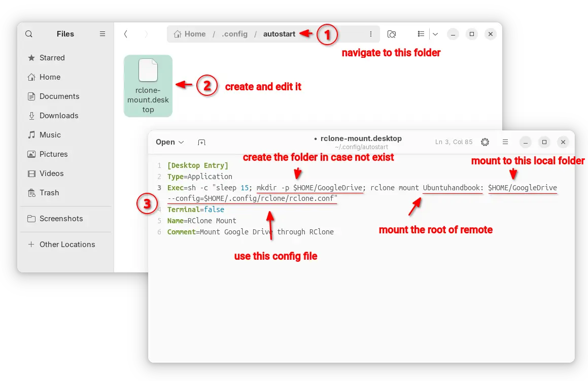Click the search folder icon beside path bar
The height and width of the screenshot is (381, 588).
coord(392,34)
